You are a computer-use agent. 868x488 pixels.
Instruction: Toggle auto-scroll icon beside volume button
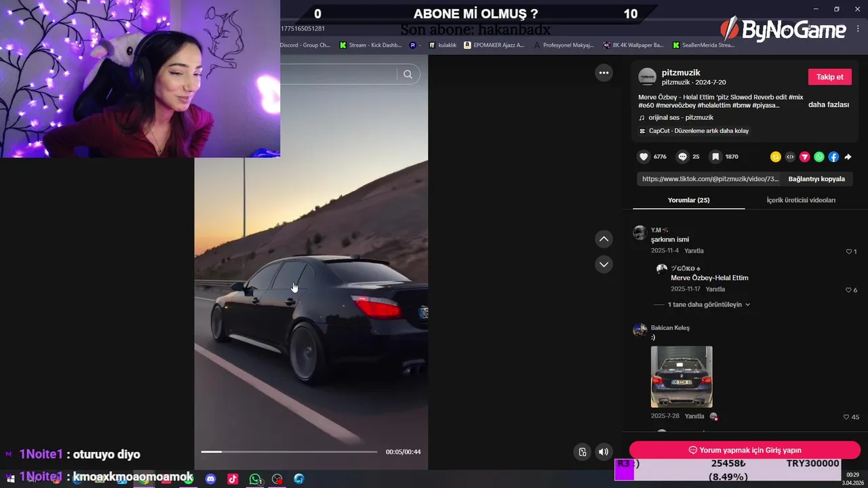tap(582, 451)
